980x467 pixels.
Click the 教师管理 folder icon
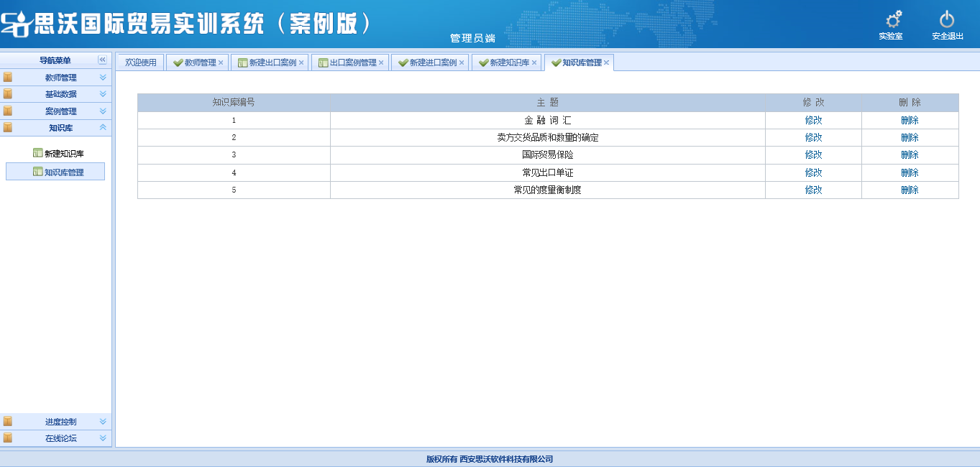[8, 78]
